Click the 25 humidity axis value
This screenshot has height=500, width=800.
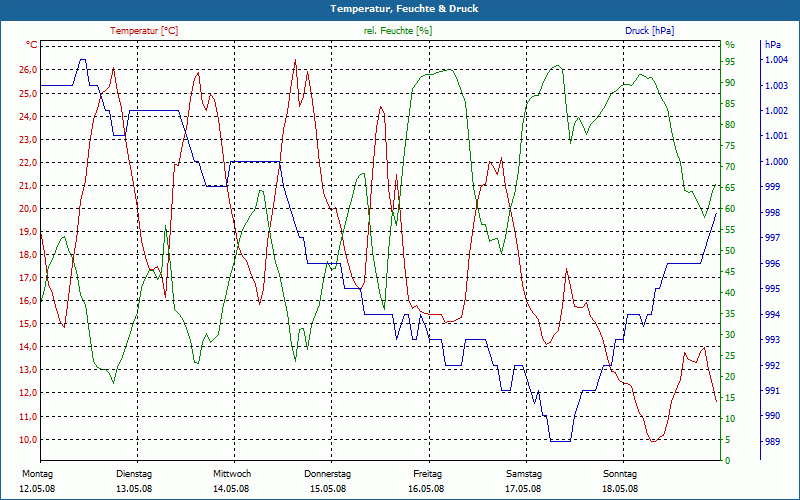coord(730,356)
